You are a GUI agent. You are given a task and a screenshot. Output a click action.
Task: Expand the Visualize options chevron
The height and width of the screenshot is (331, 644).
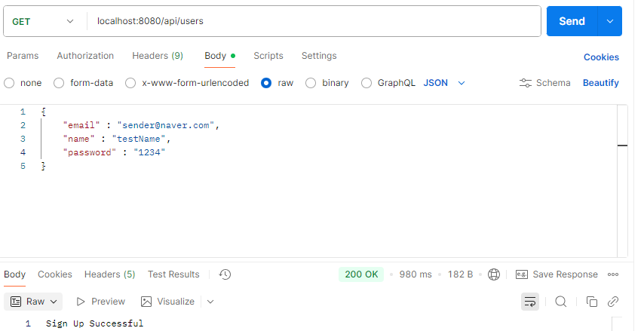tap(210, 302)
